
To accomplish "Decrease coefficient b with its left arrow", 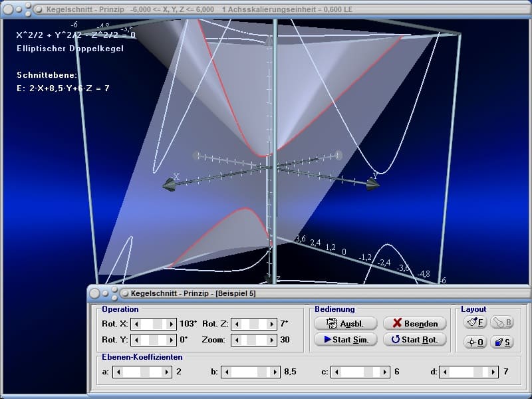I will 226,372.
